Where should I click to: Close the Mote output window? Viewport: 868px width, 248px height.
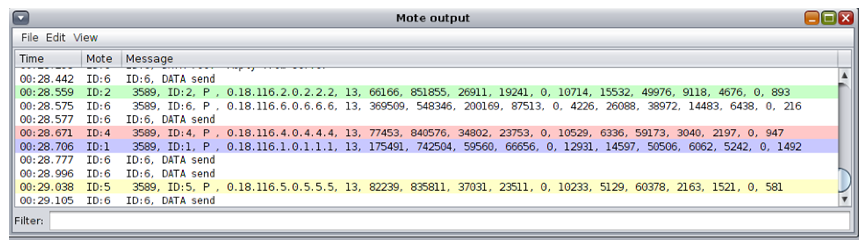point(846,18)
